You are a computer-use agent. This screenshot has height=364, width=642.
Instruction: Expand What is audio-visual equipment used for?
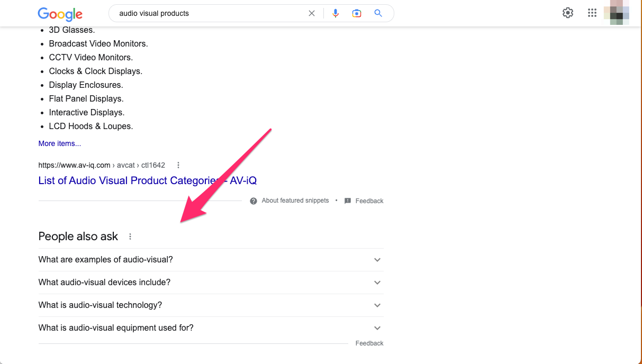(x=211, y=328)
